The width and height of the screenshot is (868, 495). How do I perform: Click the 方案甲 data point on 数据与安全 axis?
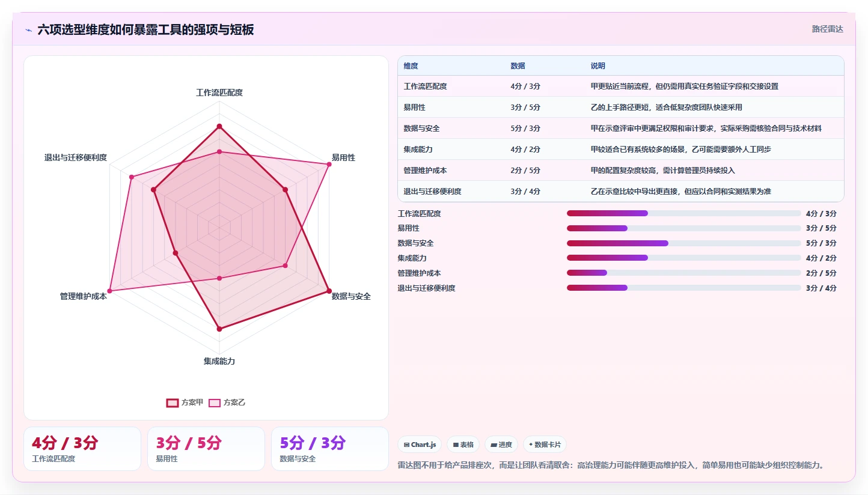pyautogui.click(x=329, y=291)
